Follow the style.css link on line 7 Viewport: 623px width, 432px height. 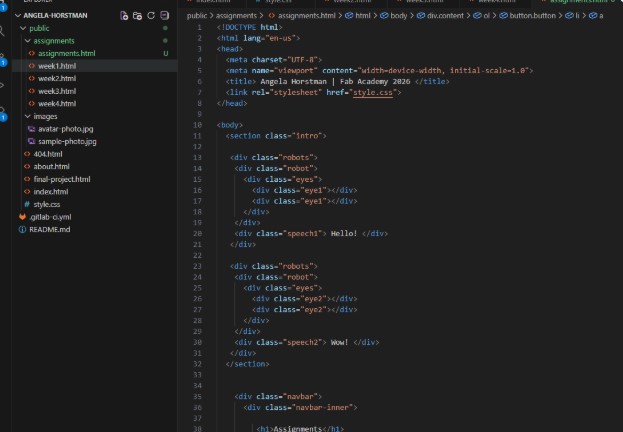point(373,93)
